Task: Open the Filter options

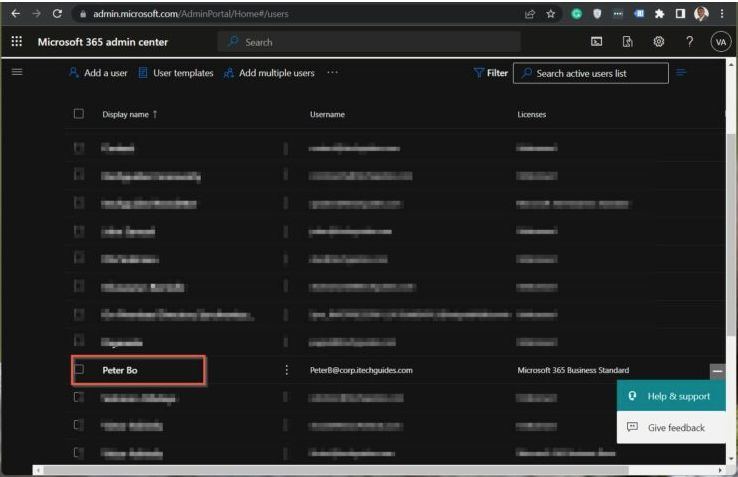Action: click(x=491, y=73)
